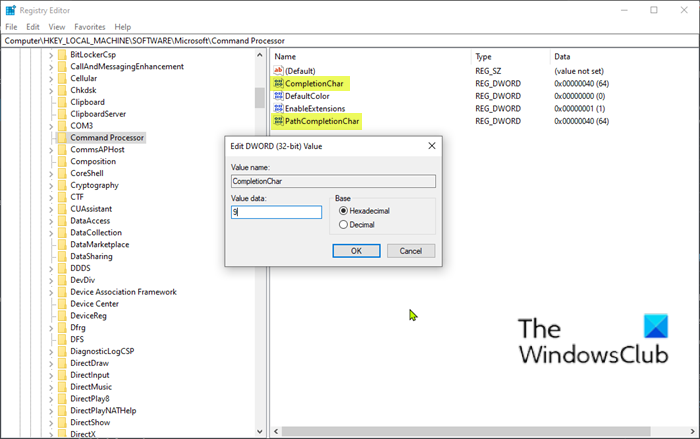Click the CompletionChar DWORD icon
Image resolution: width=700 pixels, height=439 pixels.
(x=279, y=83)
